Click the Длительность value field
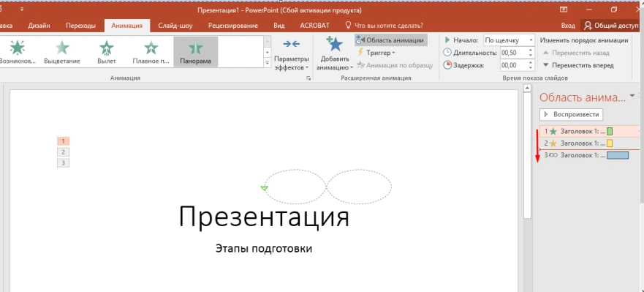The image size is (644, 292). click(513, 53)
